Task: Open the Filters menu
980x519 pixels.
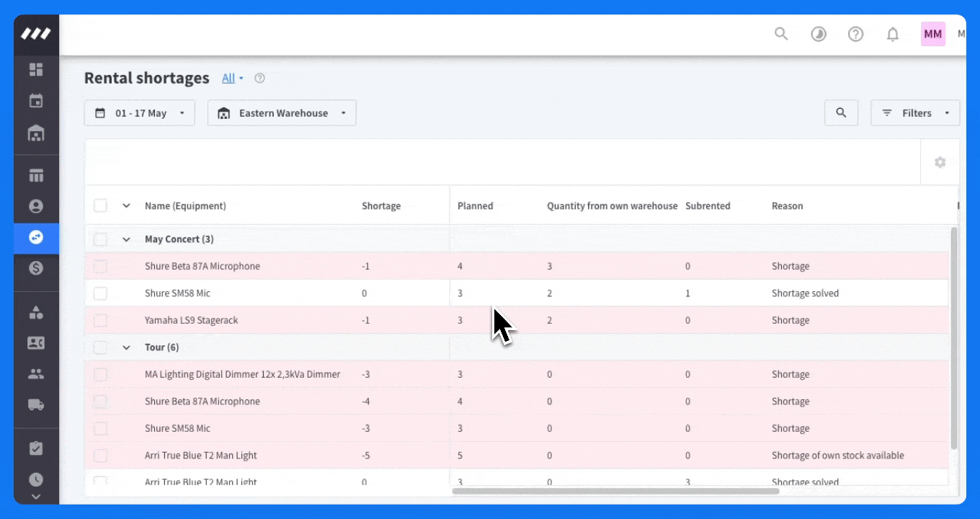Action: pyautogui.click(x=915, y=113)
